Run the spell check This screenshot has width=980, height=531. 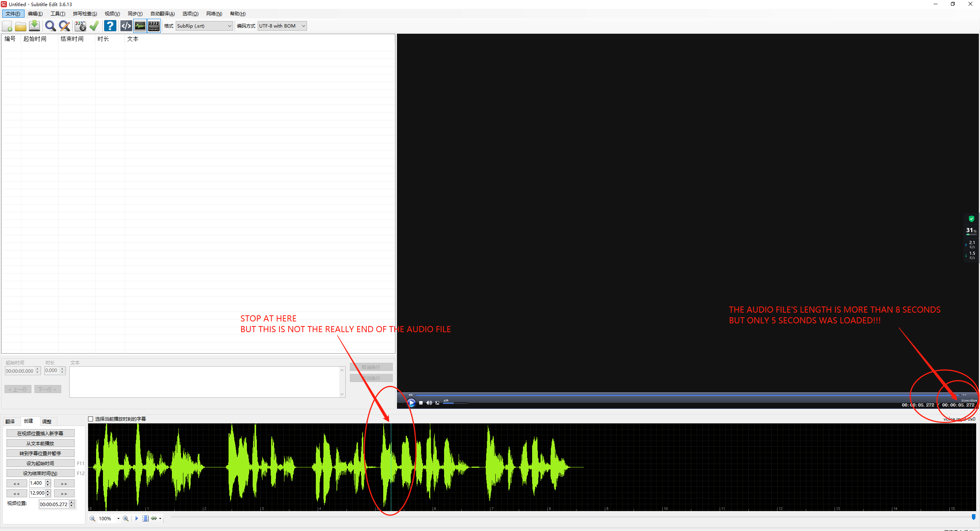(94, 26)
